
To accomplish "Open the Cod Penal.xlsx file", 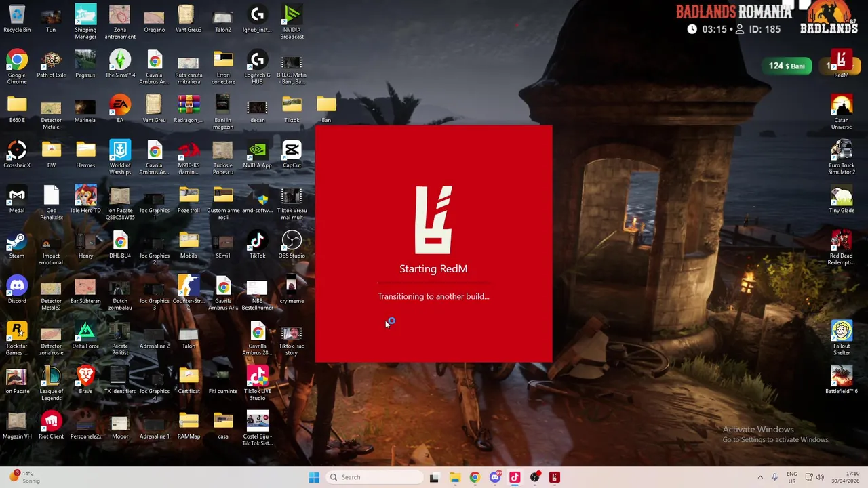I will point(51,203).
